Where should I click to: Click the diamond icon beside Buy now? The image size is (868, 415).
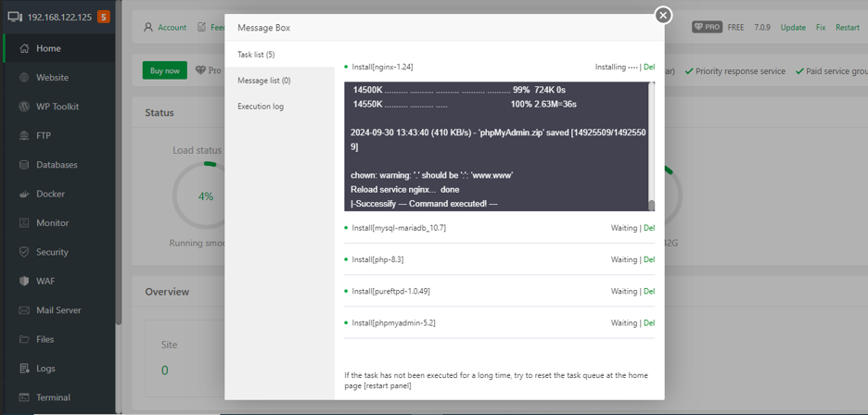tap(199, 70)
